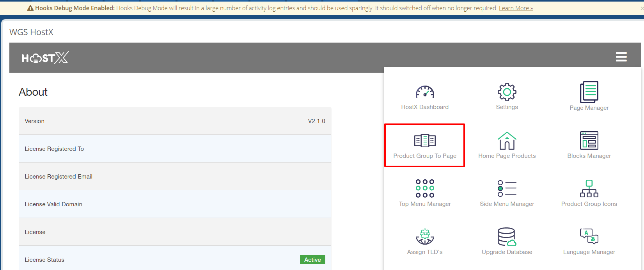Click the Blocks Manager label

click(589, 156)
